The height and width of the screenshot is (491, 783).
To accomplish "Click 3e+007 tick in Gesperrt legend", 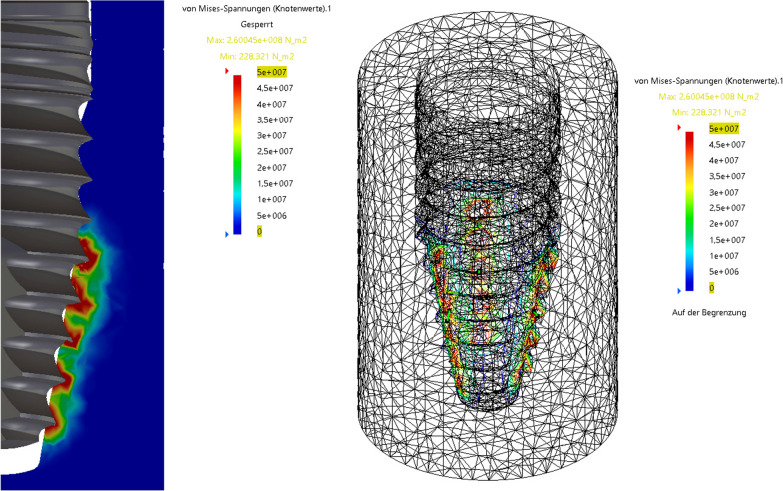I will tap(272, 135).
